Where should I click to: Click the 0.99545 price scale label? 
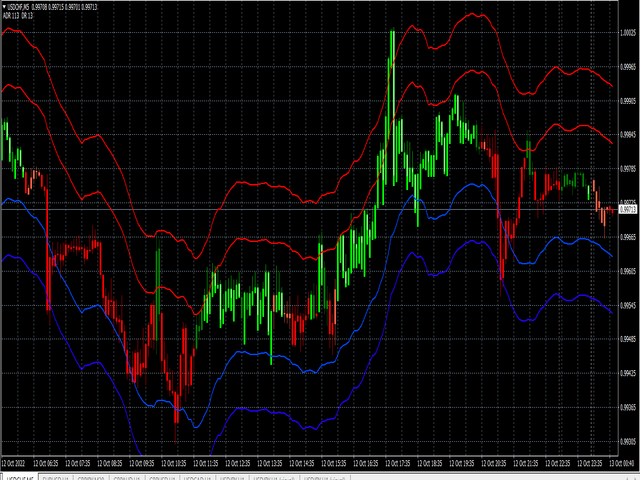click(628, 305)
